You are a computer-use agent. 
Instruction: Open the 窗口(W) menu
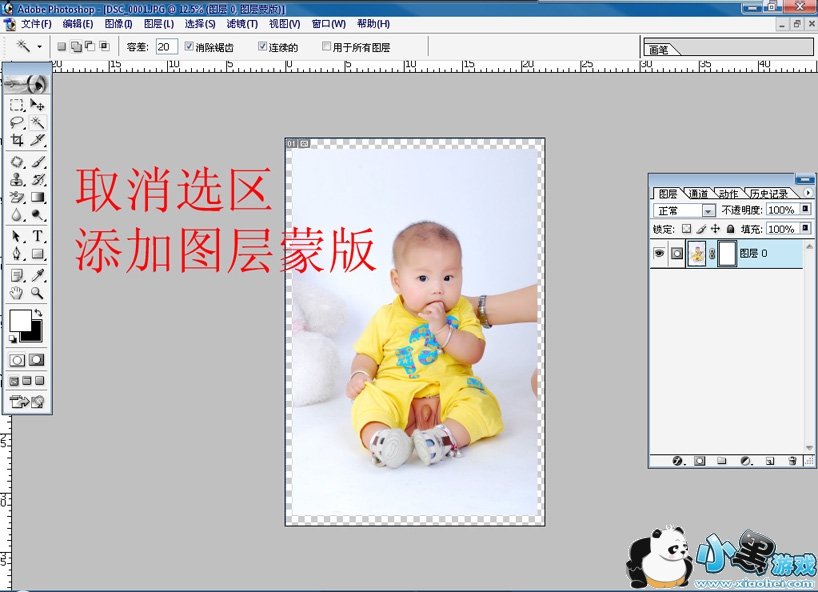[329, 24]
